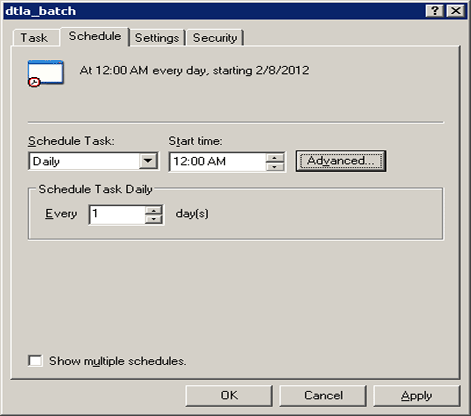Click the scheduled task clock icon
The width and height of the screenshot is (471, 416).
(45, 73)
